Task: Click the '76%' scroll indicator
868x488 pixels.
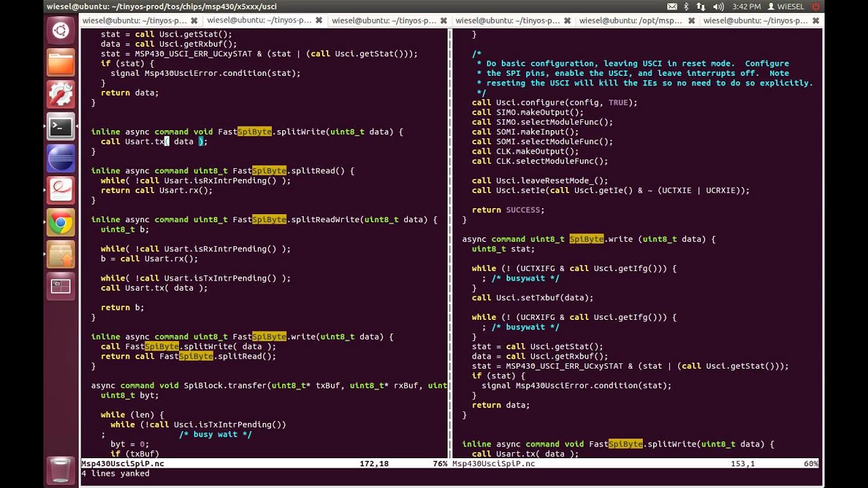Action: click(x=440, y=464)
